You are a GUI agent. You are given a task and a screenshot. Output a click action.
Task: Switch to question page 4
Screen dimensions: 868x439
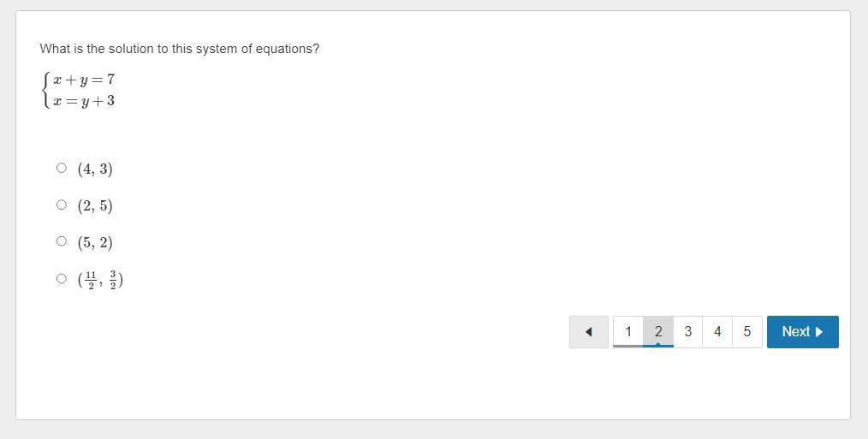(717, 332)
